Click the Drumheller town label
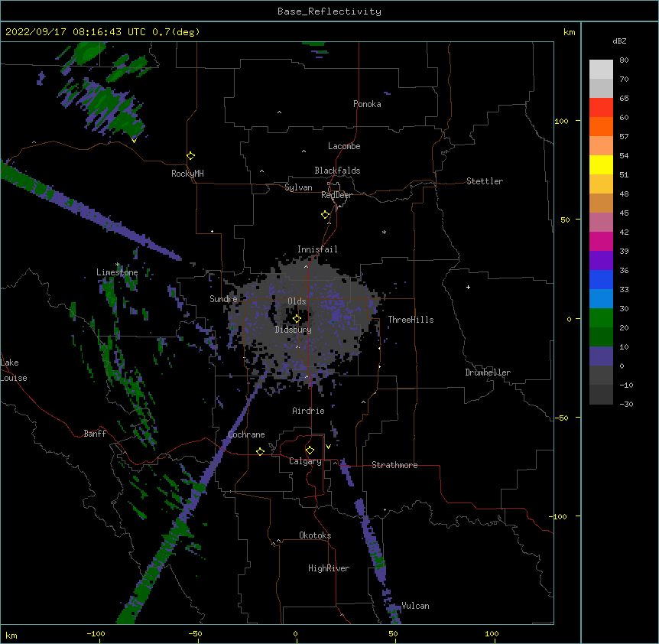659x644 pixels. tap(488, 372)
